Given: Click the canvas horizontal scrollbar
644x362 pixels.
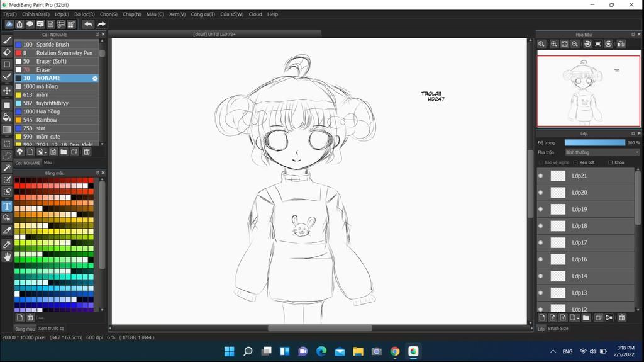Looking at the screenshot, I should (320, 328).
